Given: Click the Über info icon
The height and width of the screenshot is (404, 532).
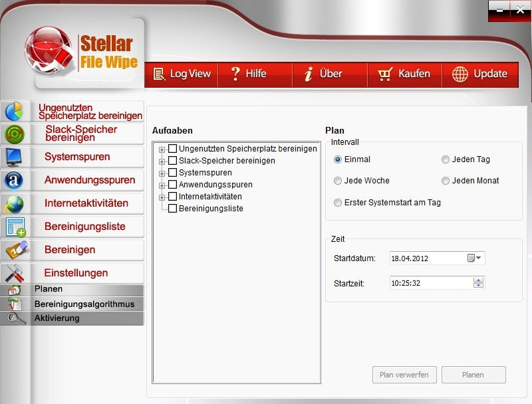Looking at the screenshot, I should 308,74.
